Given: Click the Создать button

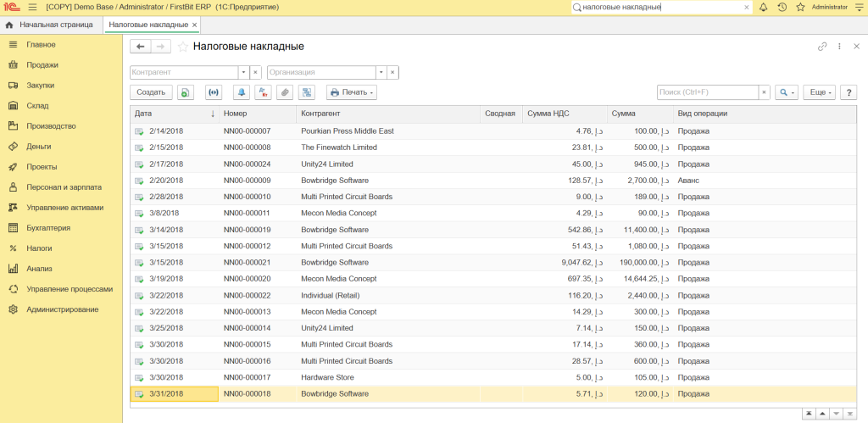Looking at the screenshot, I should (x=151, y=92).
